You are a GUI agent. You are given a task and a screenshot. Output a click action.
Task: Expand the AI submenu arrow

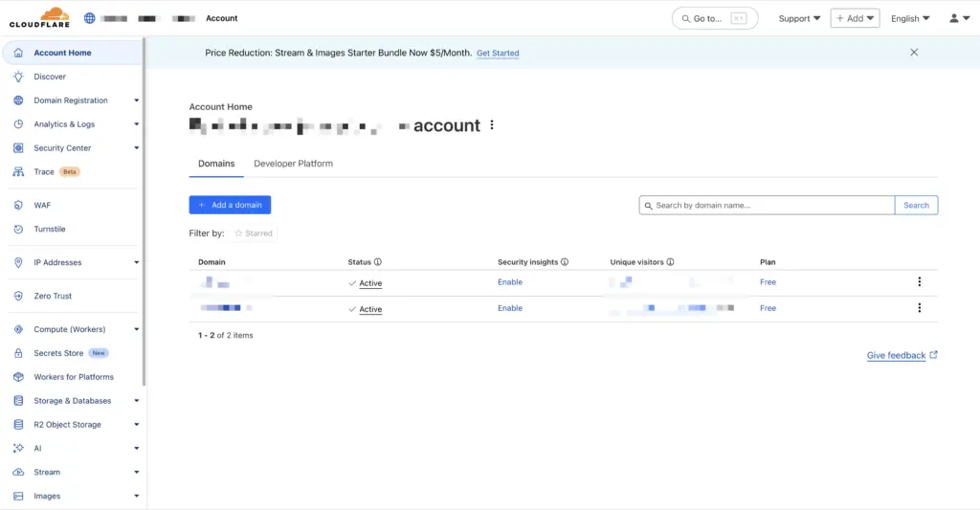pos(136,448)
